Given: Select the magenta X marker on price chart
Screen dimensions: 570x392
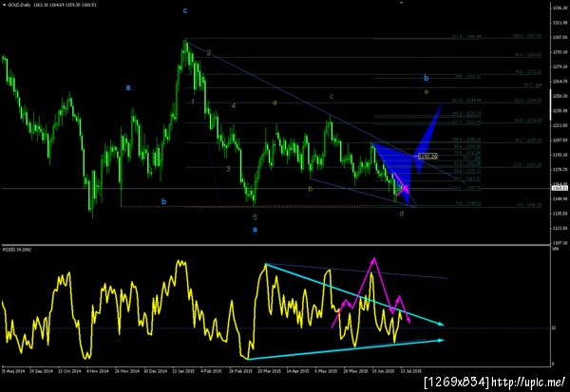Looking at the screenshot, I should click(x=405, y=188).
